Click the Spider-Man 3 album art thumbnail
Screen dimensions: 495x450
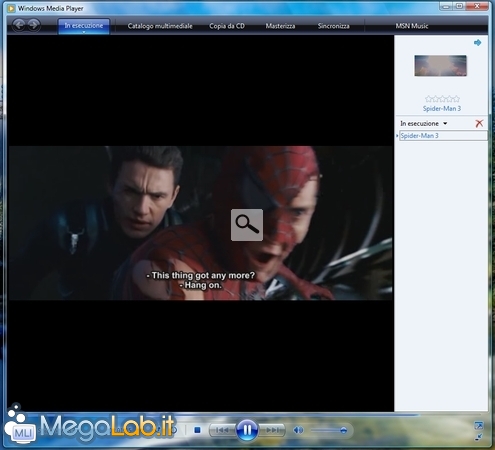440,66
